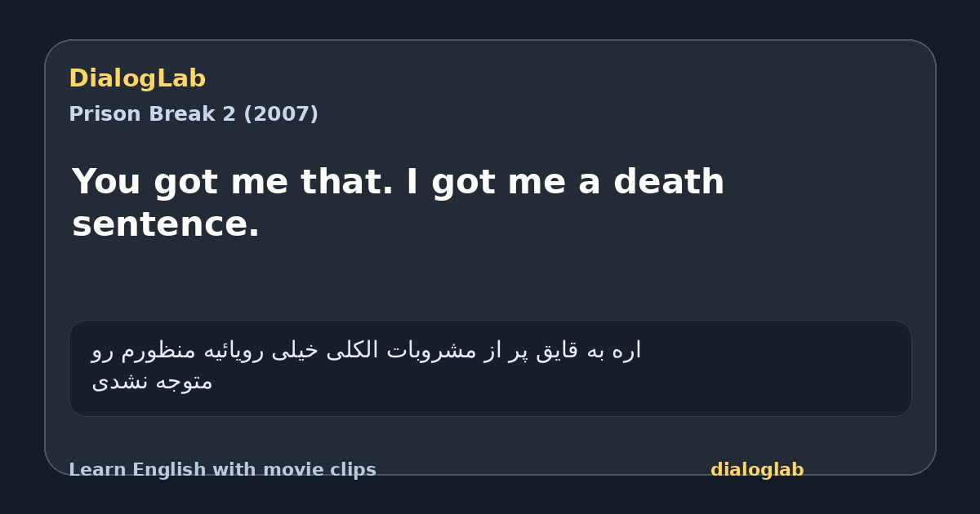
Task: Click the first line of Persian subtitle
Action: [x=366, y=350]
